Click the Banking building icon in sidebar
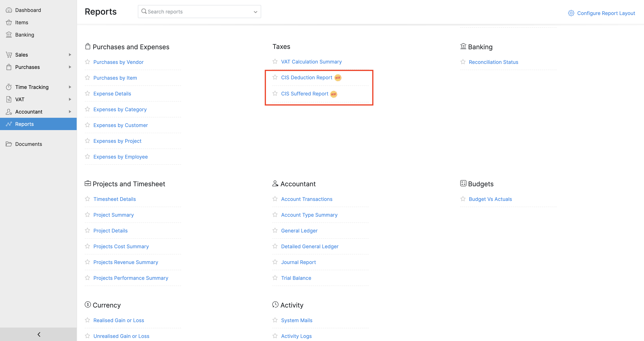The height and width of the screenshot is (341, 644). pyautogui.click(x=9, y=35)
